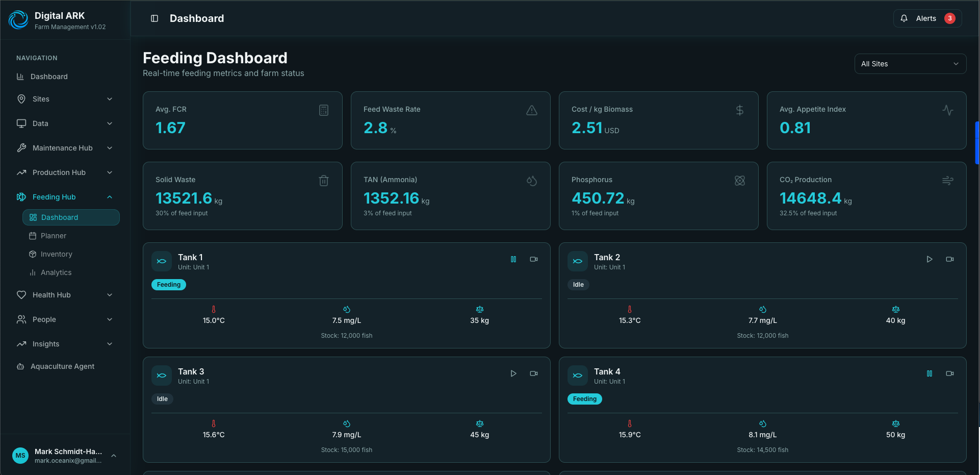This screenshot has width=980, height=475.
Task: Click the Tank 2 fish icon
Action: 578,261
